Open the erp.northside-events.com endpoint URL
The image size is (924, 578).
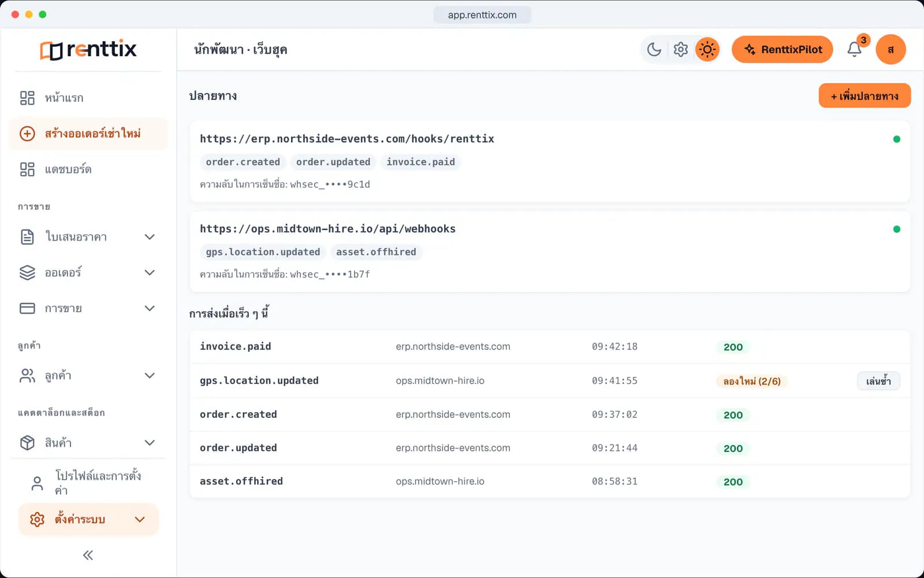(x=347, y=139)
